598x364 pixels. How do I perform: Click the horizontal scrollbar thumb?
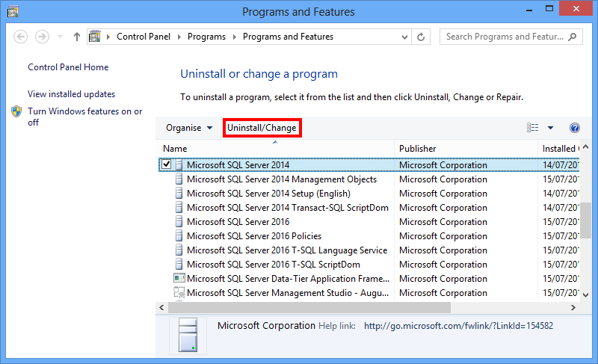click(309, 307)
